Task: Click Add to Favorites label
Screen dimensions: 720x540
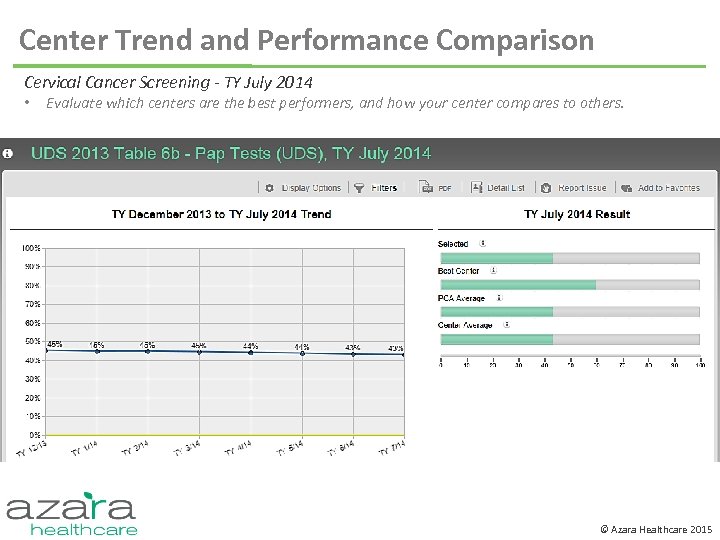Action: pos(669,188)
